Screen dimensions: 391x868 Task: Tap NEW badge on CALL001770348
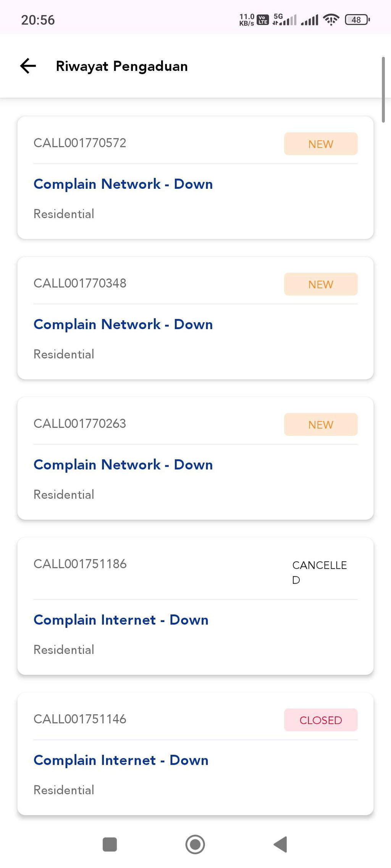pyautogui.click(x=321, y=284)
